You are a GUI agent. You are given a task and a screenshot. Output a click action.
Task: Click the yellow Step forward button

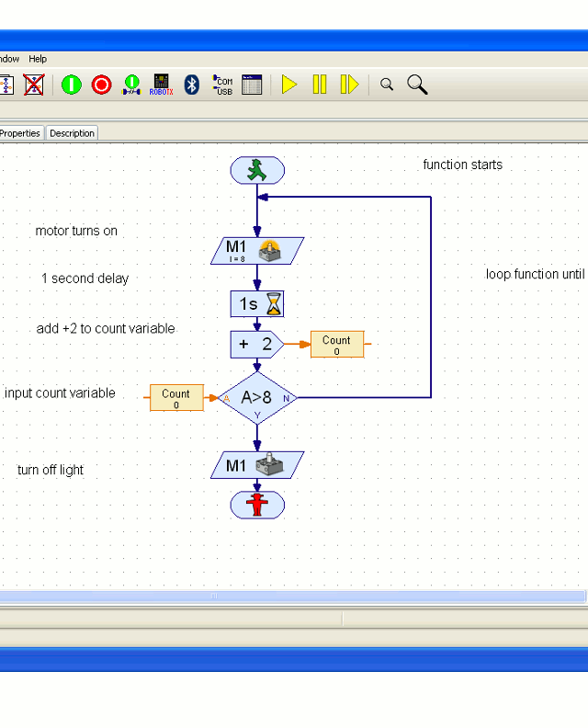pos(349,85)
